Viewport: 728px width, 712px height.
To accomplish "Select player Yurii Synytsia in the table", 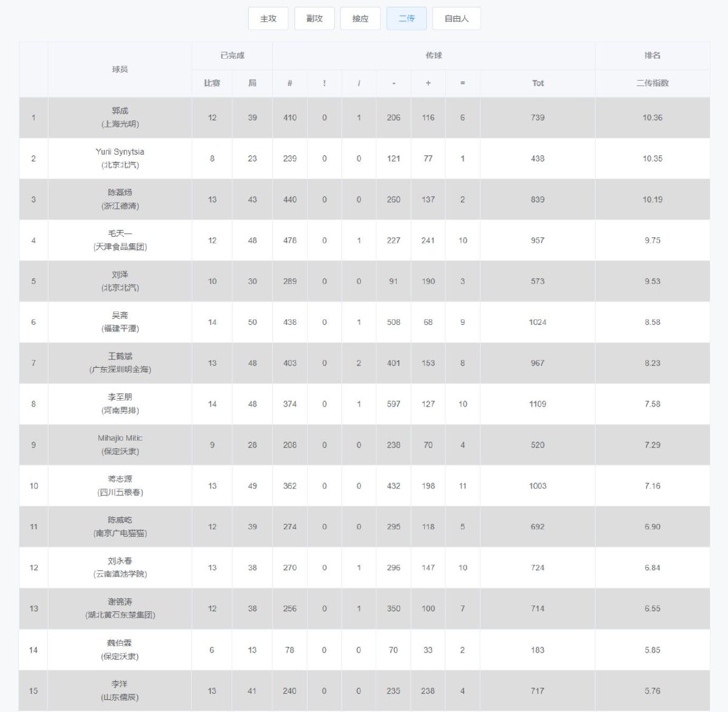I will tap(120, 152).
